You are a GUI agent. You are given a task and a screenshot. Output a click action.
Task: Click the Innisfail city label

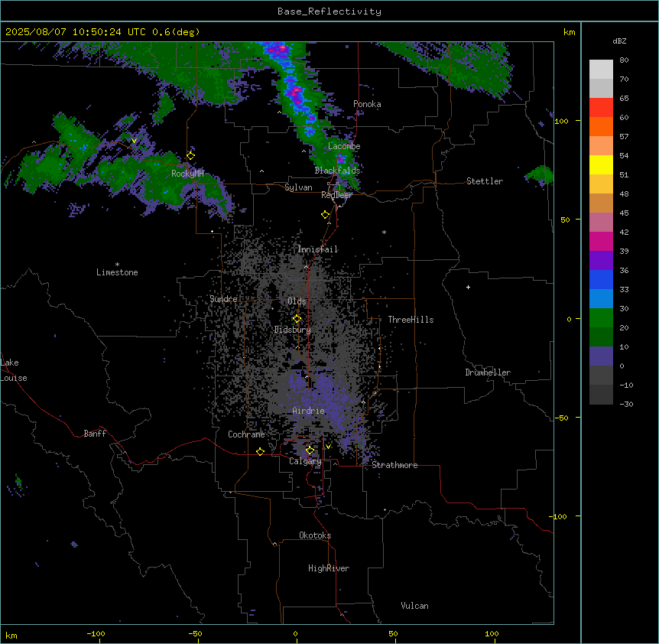pyautogui.click(x=318, y=249)
